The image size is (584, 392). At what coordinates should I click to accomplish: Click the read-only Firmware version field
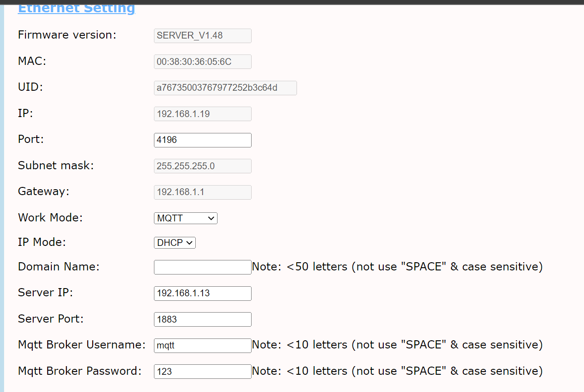(203, 36)
